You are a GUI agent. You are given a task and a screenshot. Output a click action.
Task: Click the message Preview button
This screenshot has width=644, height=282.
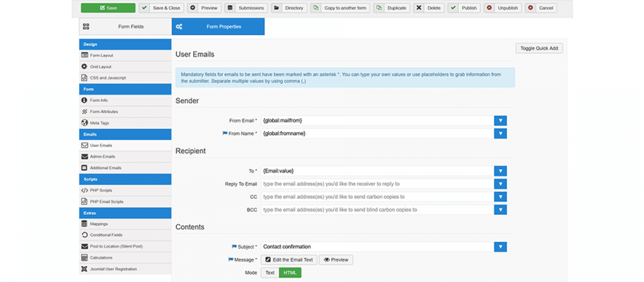[x=336, y=260]
